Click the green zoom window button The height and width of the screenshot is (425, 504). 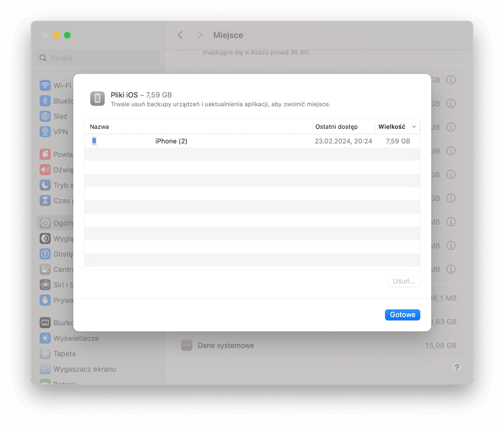click(x=67, y=35)
